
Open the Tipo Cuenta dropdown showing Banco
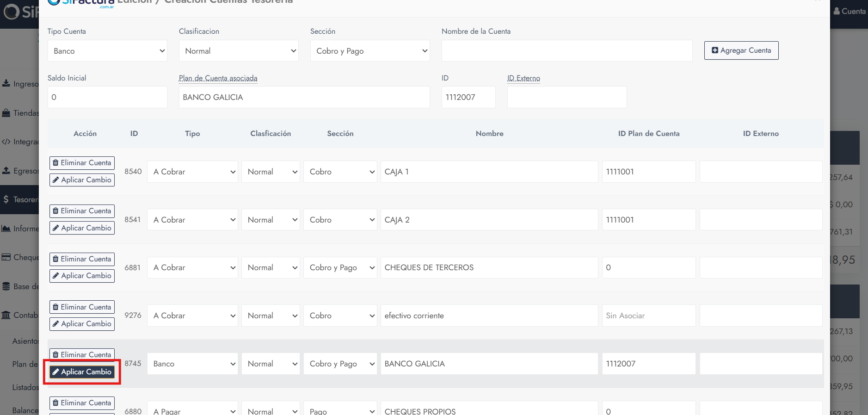coord(107,51)
